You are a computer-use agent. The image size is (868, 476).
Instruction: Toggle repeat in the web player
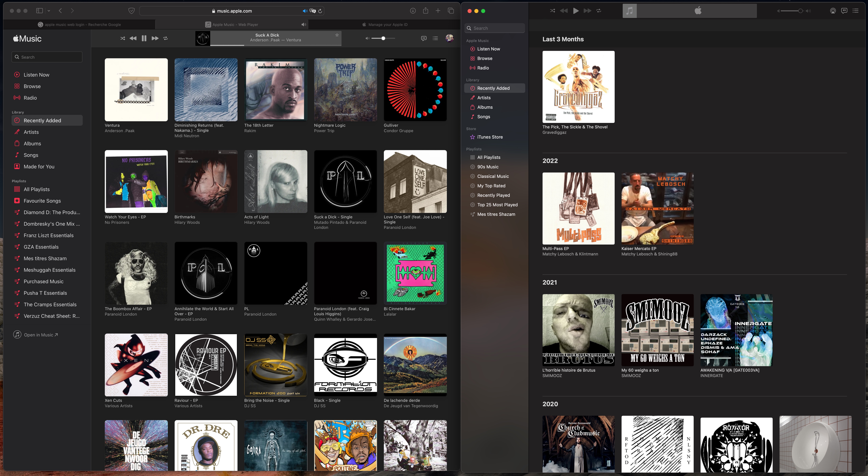(165, 38)
